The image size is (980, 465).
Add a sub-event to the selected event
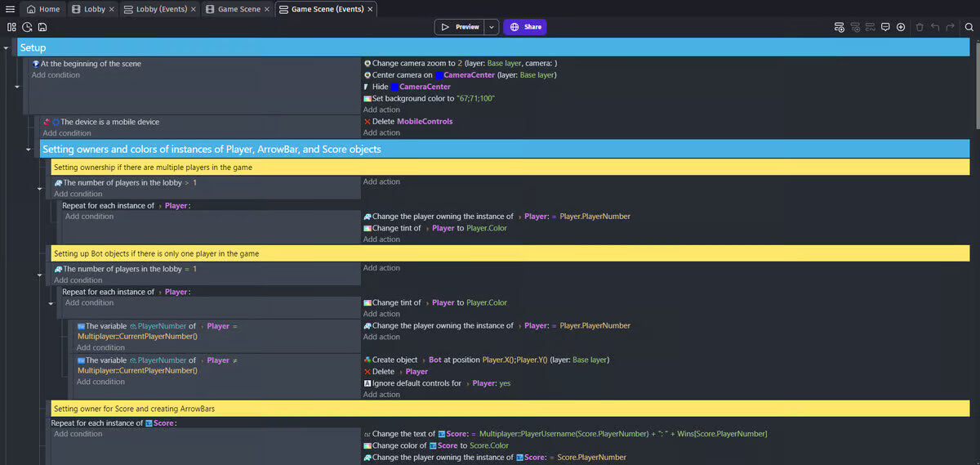[855, 27]
